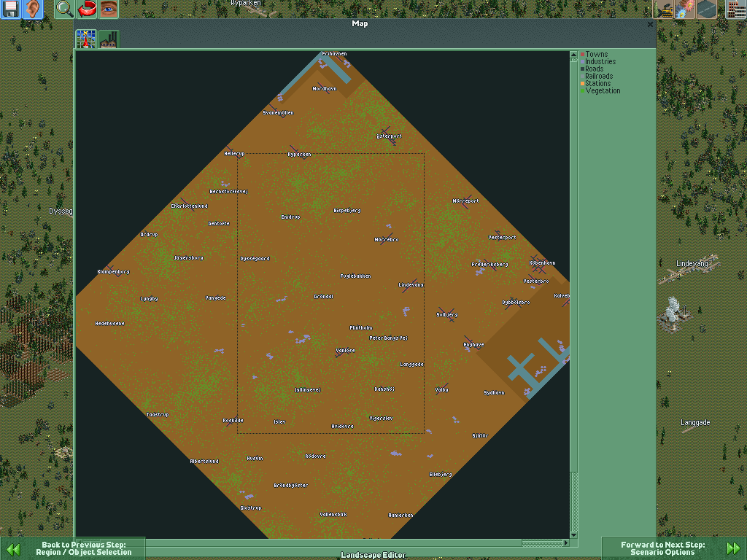Click the "Hvidovre" label on the map
The image size is (747, 560).
pyautogui.click(x=343, y=426)
